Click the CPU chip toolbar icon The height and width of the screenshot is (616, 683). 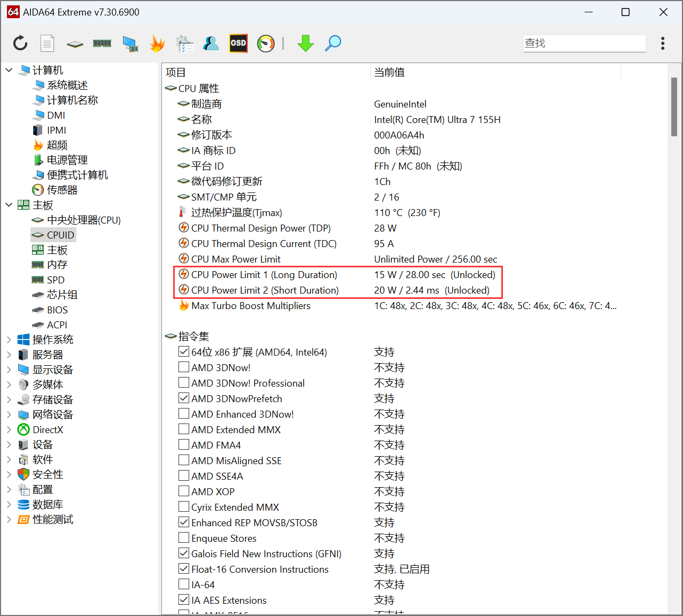tap(75, 44)
